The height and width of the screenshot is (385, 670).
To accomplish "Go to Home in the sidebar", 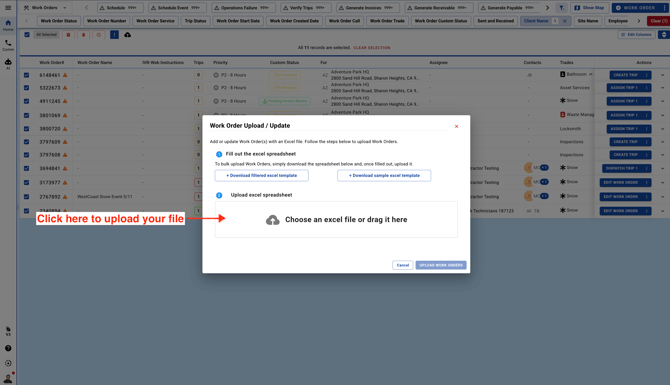I will tap(8, 25).
